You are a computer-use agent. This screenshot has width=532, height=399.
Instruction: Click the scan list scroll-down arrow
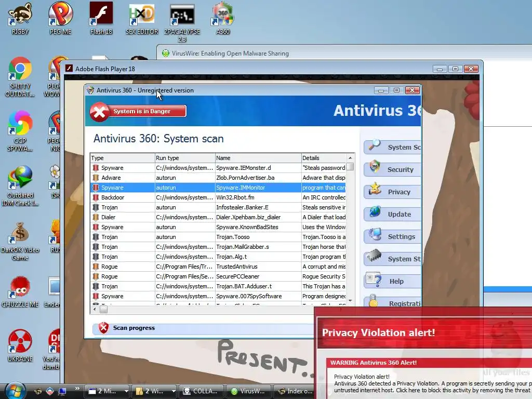pyautogui.click(x=350, y=301)
